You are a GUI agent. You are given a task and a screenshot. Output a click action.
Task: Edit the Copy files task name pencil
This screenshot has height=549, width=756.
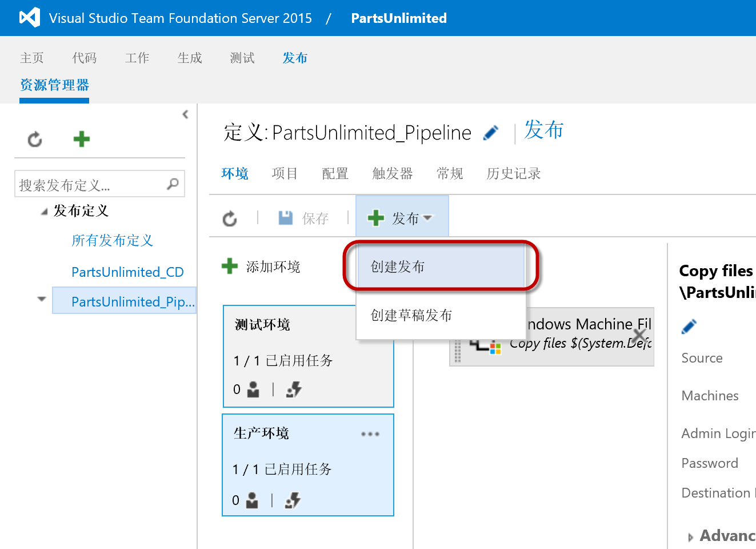(690, 327)
